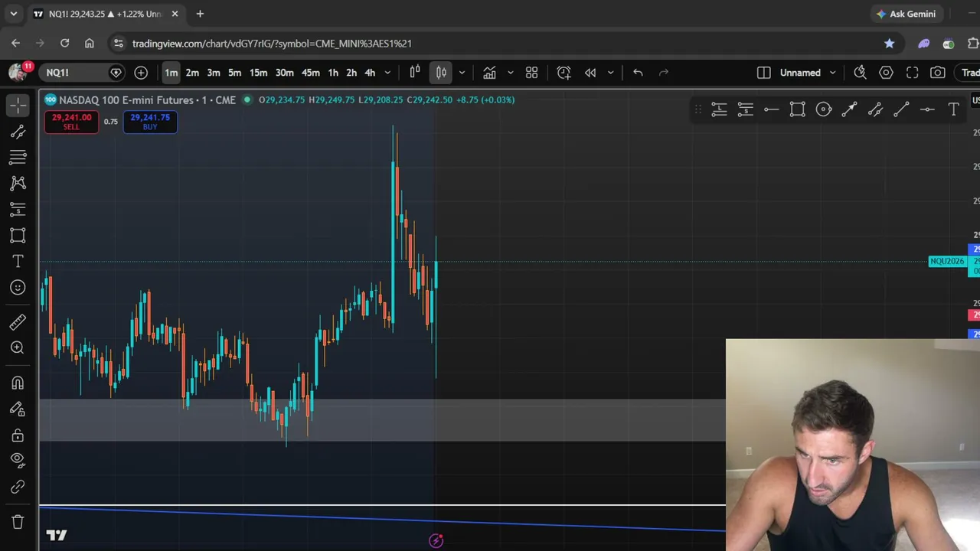The width and height of the screenshot is (980, 551).
Task: Toggle Magnet mode
Action: [x=18, y=383]
